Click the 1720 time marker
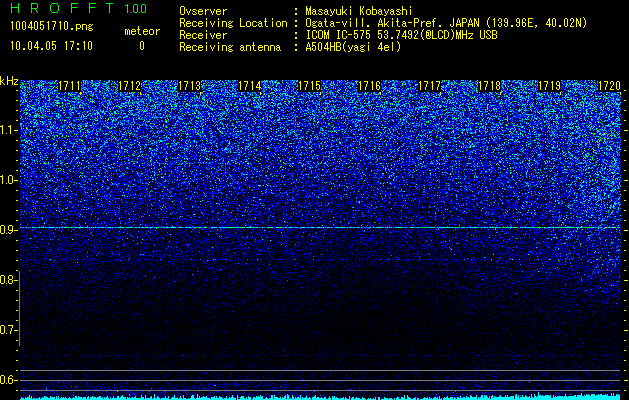 click(609, 86)
